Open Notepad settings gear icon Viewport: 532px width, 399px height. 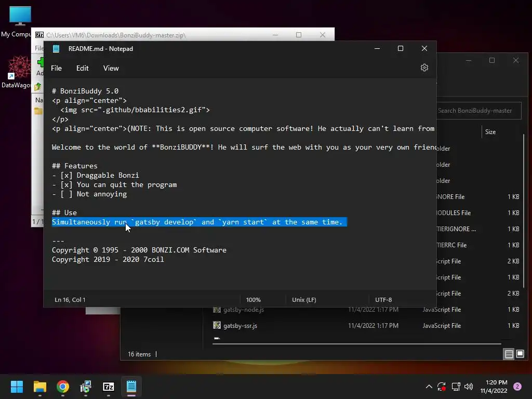(424, 68)
